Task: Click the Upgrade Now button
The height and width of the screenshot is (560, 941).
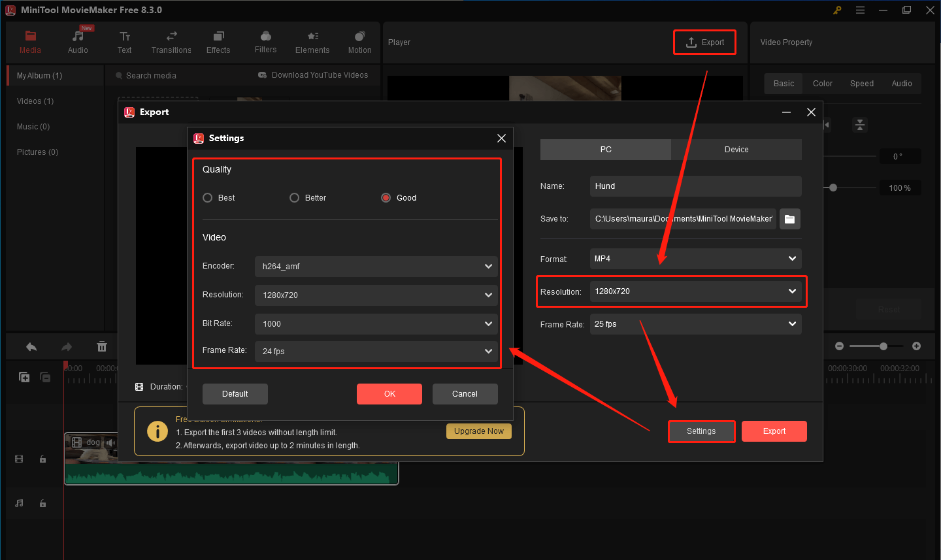Action: click(479, 431)
